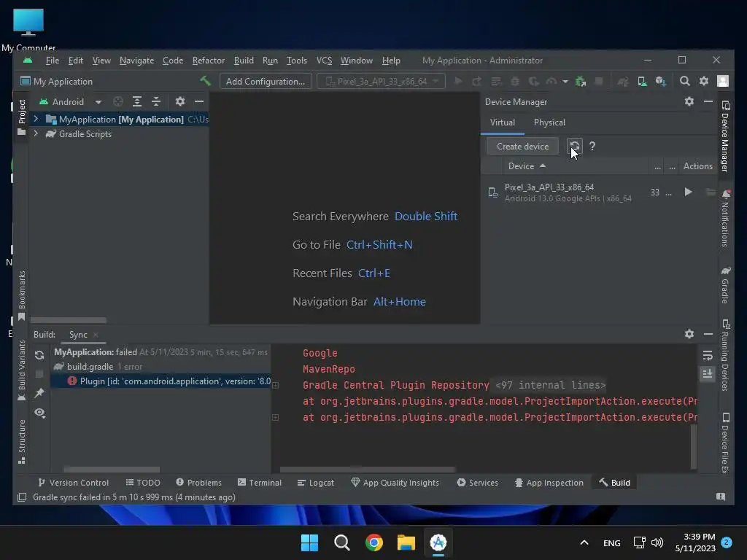Screen dimensions: 747x560
Task: Click the pin tab icon in Build panel
Action: tap(39, 393)
